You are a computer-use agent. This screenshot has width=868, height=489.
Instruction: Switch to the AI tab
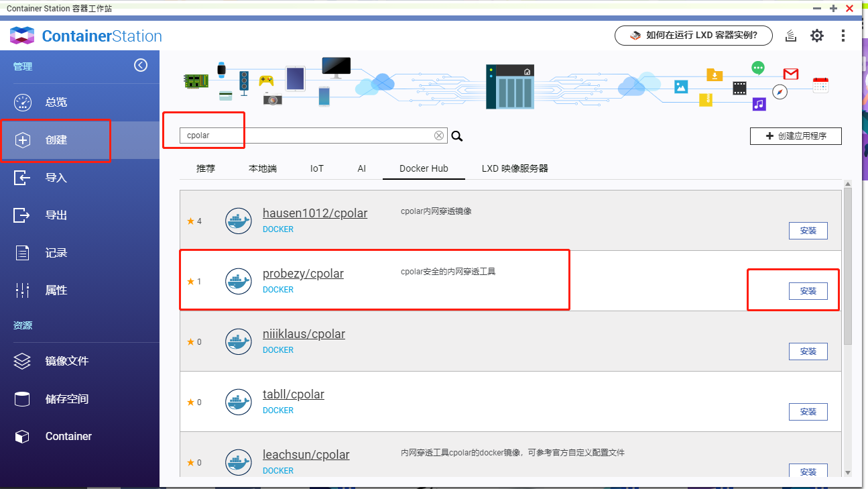[x=362, y=168]
